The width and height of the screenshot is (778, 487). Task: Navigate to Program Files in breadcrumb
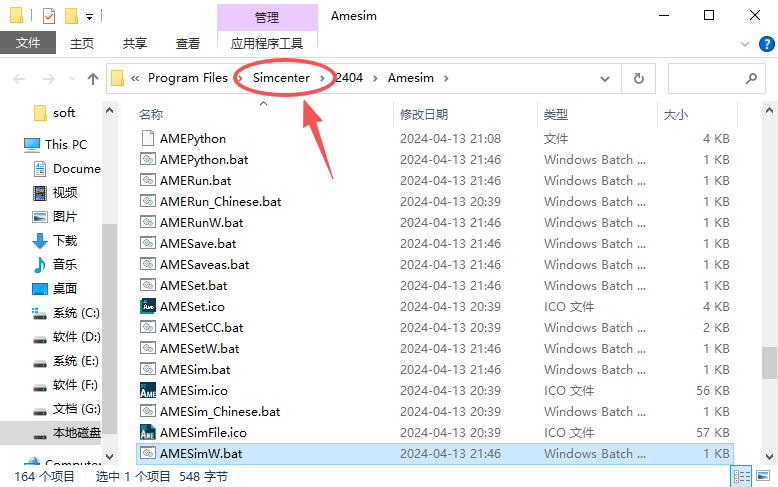tap(187, 78)
